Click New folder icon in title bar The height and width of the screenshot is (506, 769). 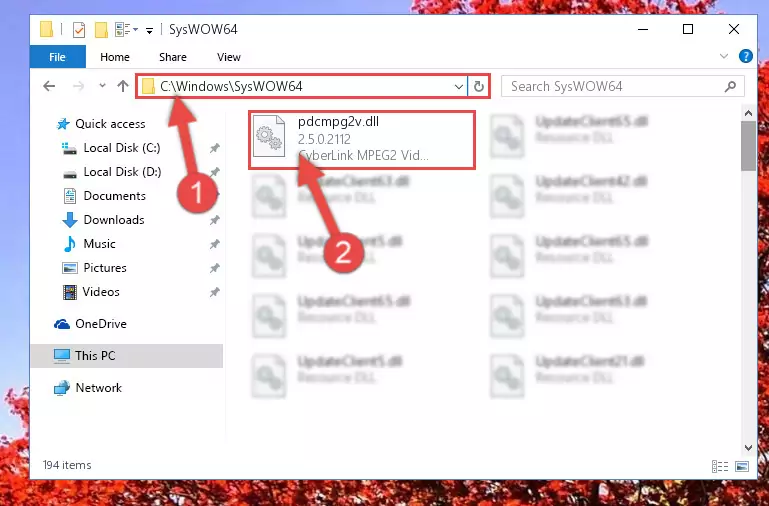click(101, 30)
